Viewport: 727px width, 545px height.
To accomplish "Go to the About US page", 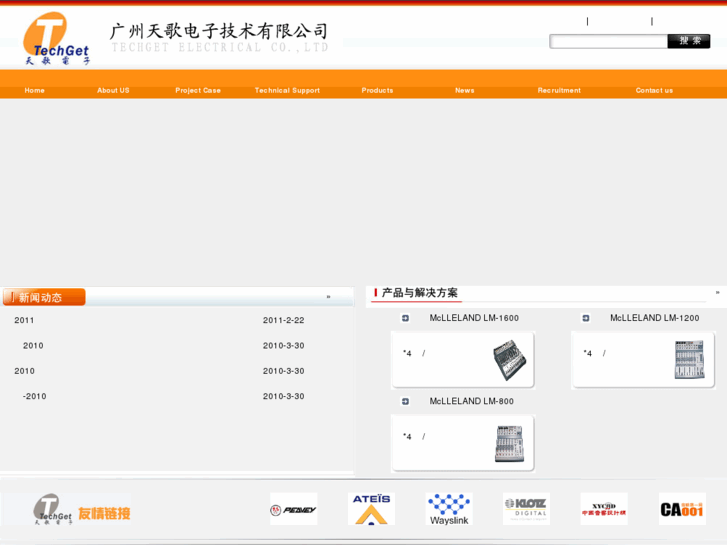I will (x=113, y=90).
